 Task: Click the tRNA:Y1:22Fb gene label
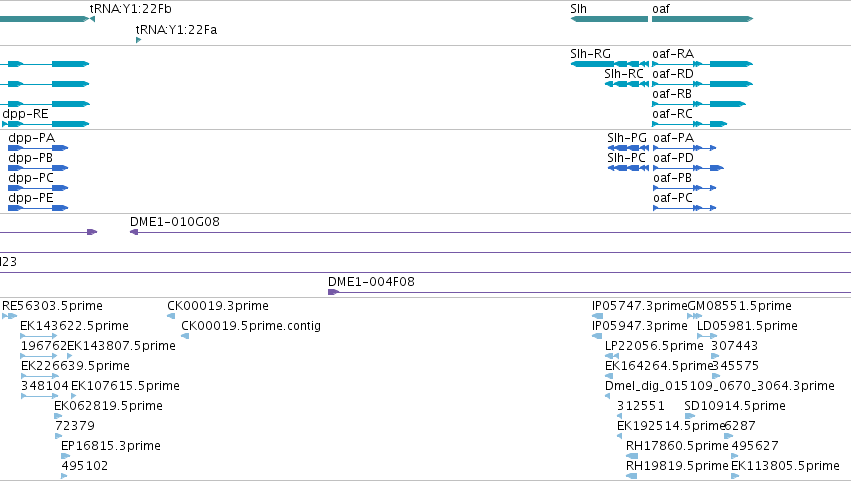(130, 9)
